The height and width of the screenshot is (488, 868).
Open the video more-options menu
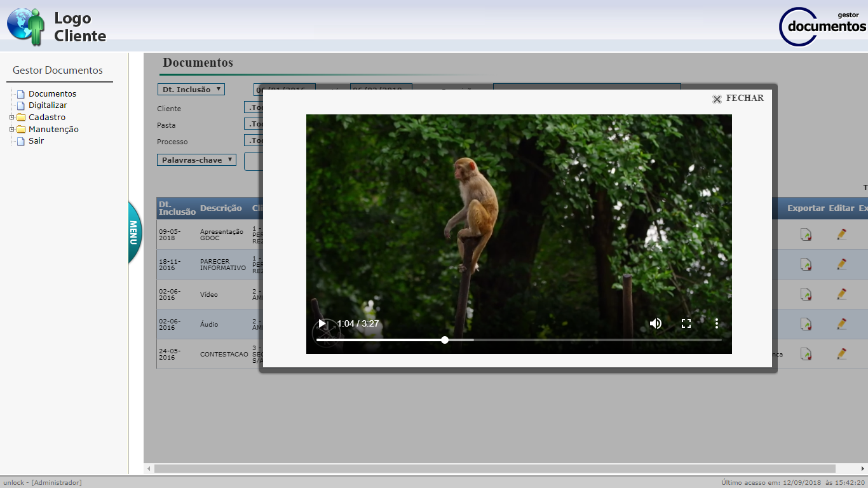[717, 323]
